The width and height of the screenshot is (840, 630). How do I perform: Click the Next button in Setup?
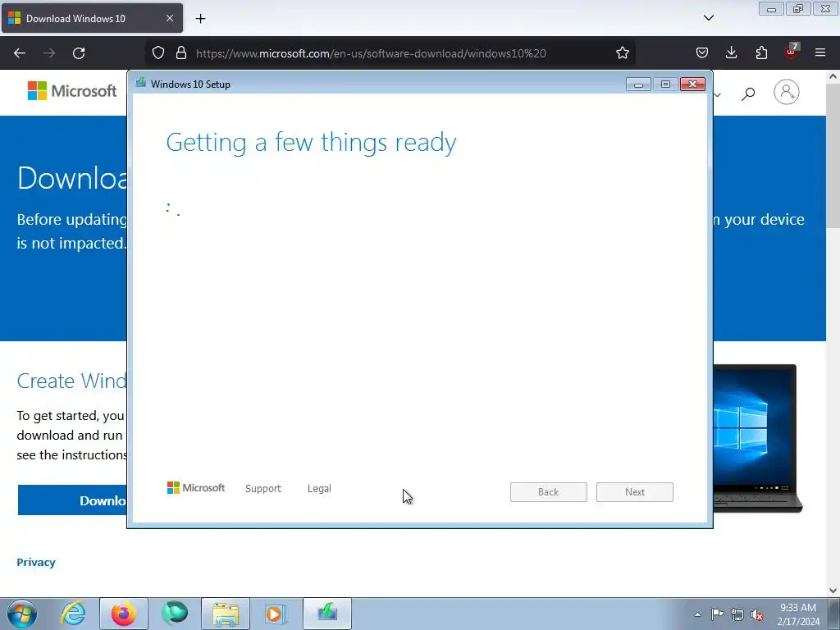[635, 492]
